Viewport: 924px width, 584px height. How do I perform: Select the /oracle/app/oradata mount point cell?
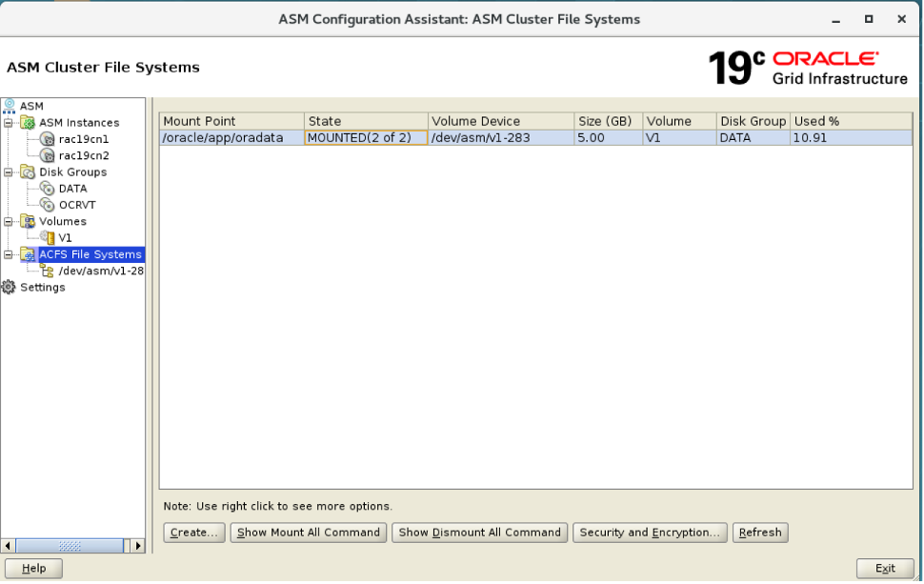coord(231,138)
